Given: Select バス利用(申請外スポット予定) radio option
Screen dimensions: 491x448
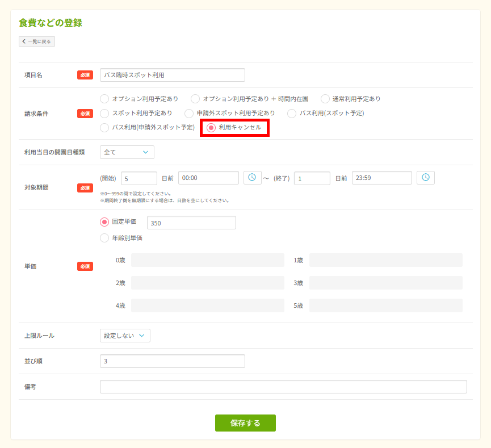Looking at the screenshot, I should coord(104,128).
